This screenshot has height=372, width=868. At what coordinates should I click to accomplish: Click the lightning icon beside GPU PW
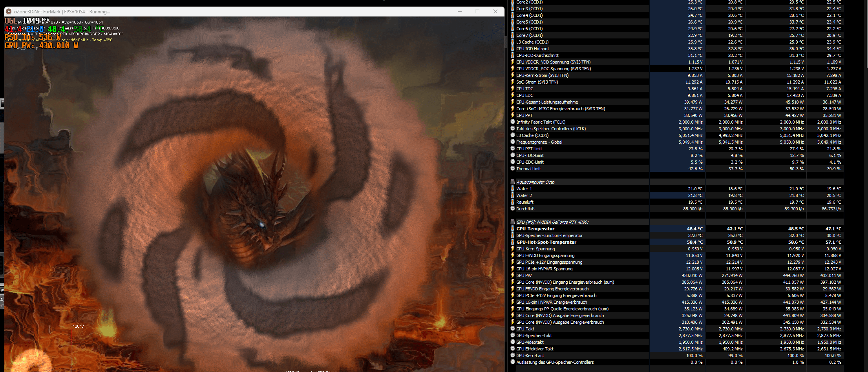(512, 275)
